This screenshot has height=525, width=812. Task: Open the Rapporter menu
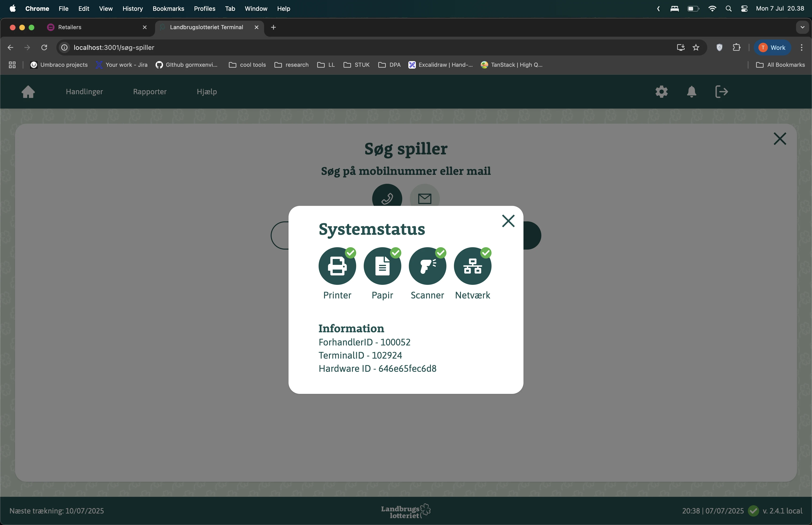150,91
